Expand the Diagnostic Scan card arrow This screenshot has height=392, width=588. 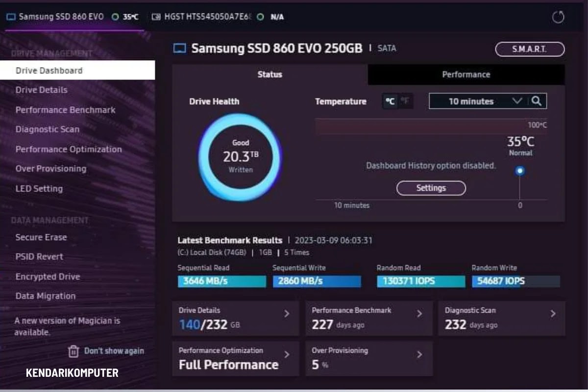click(x=553, y=314)
